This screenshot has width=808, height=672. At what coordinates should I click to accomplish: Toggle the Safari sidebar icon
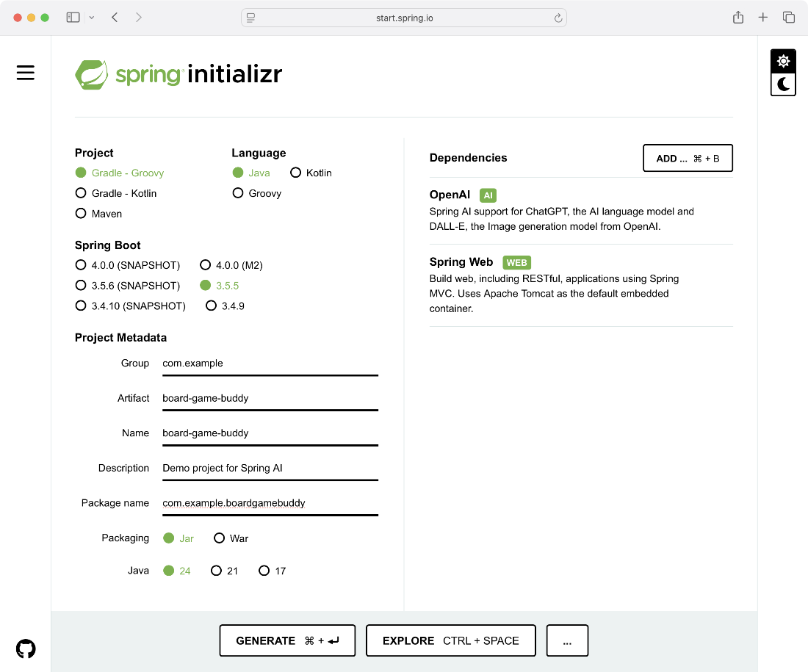73,18
